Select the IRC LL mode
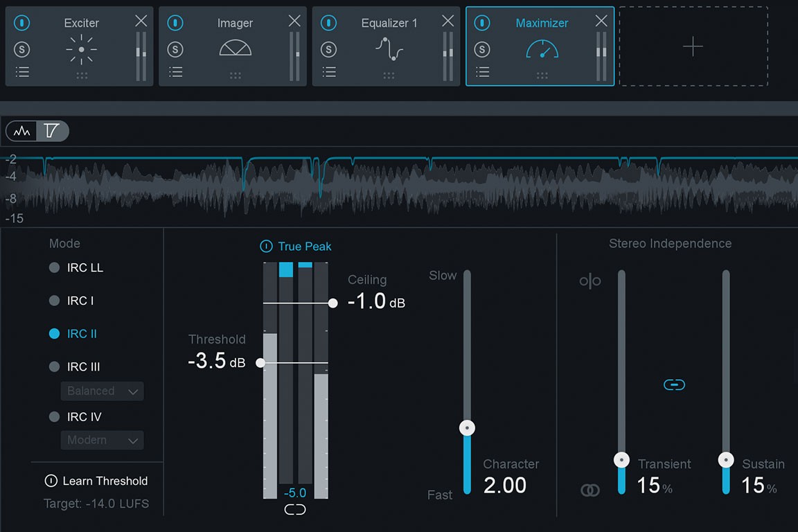 (x=55, y=267)
